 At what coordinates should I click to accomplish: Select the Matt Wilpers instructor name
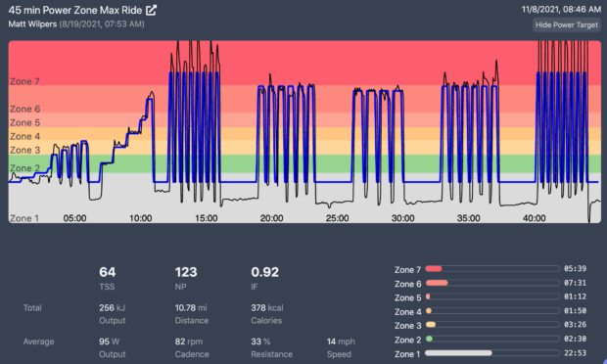(32, 24)
